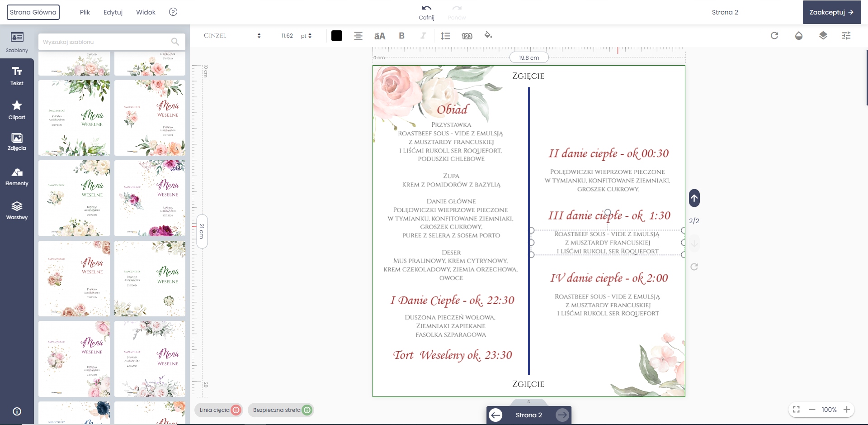Click the opacity droplet icon
The image size is (868, 425).
pyautogui.click(x=799, y=36)
